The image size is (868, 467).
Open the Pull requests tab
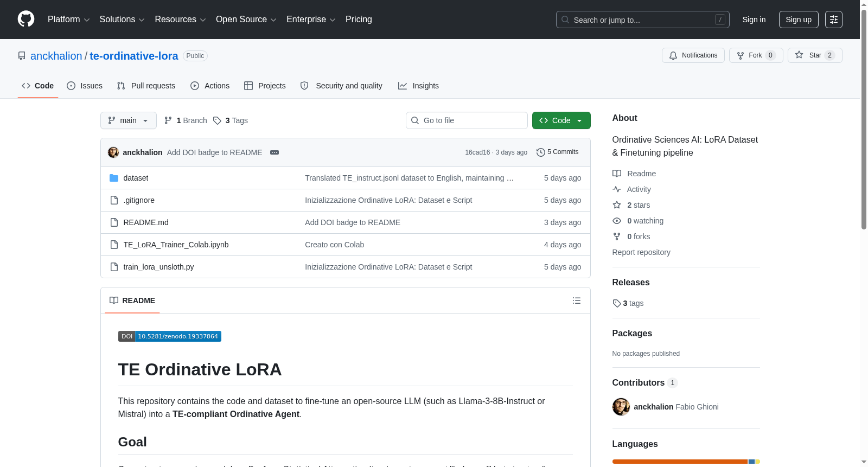point(146,86)
